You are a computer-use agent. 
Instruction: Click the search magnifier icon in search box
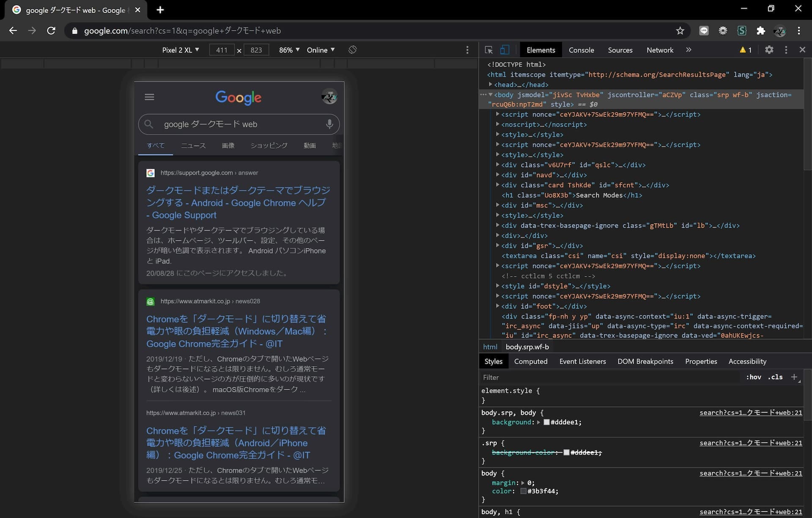148,124
